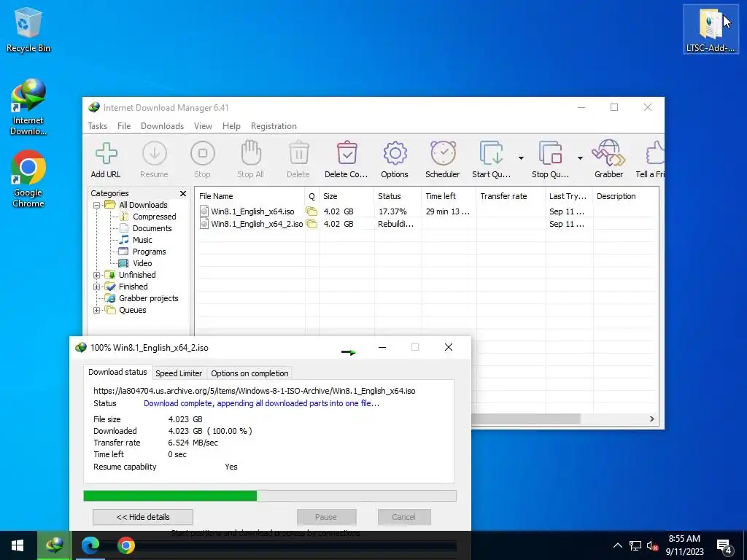Viewport: 747px width, 560px height.
Task: Click the Start Queue toolbar icon
Action: point(491,153)
